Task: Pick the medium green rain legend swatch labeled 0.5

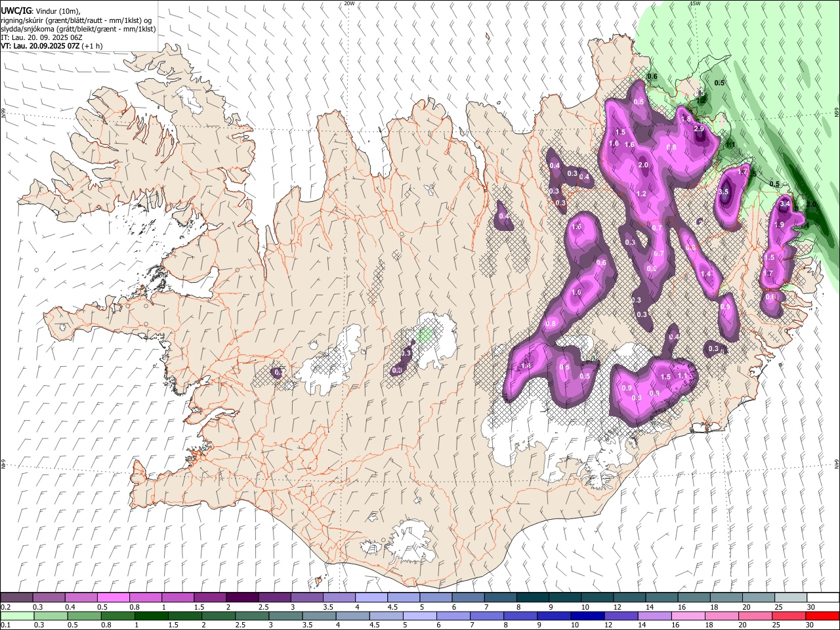Action: pos(85,616)
